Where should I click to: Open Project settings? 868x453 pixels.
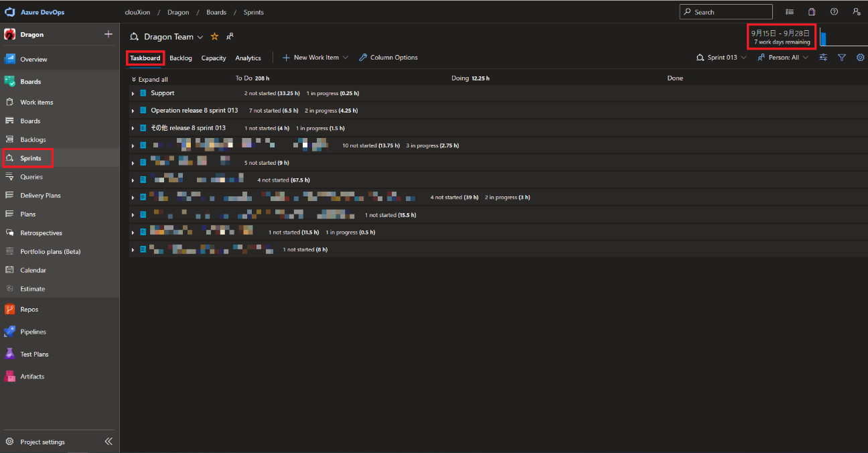[43, 442]
